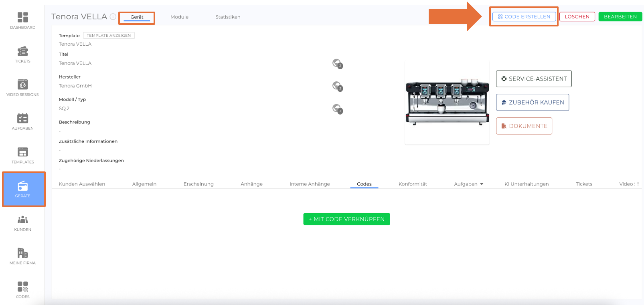
Task: Open the Aufgaben calendar icon
Action: (22, 118)
